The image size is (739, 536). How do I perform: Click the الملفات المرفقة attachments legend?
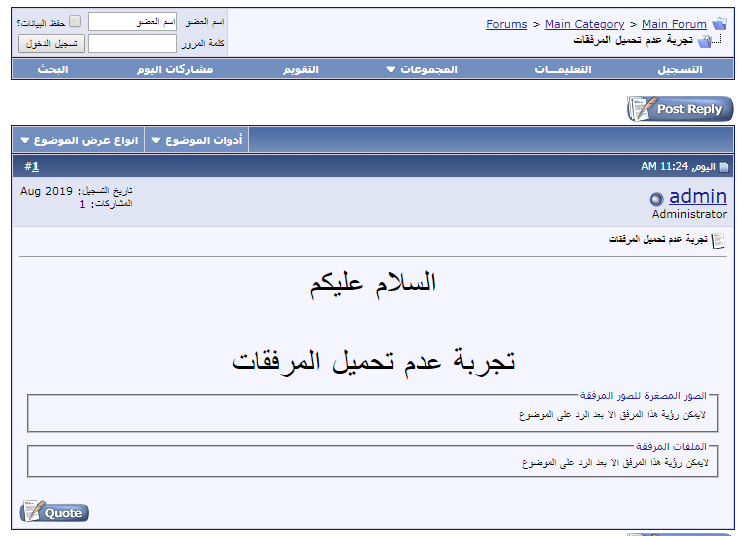point(671,446)
